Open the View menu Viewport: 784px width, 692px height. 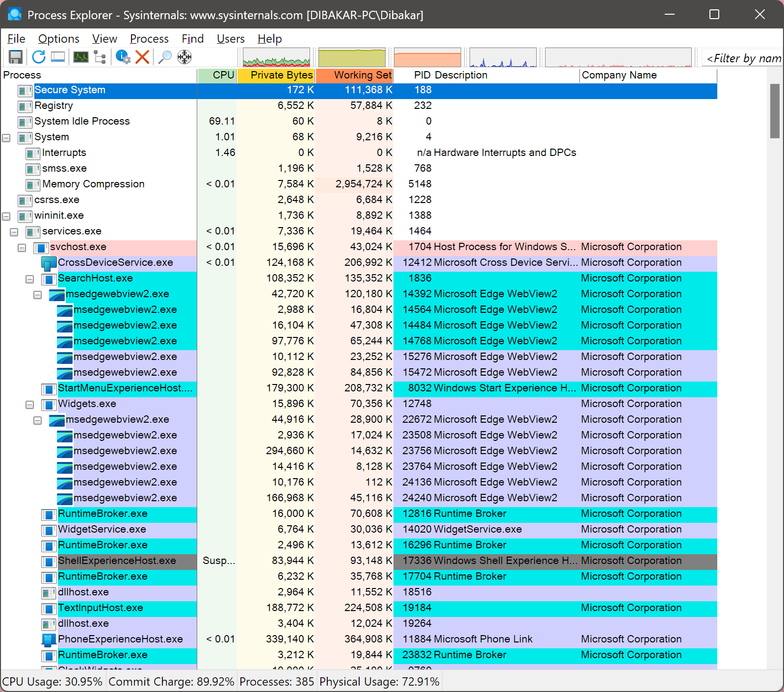(105, 39)
